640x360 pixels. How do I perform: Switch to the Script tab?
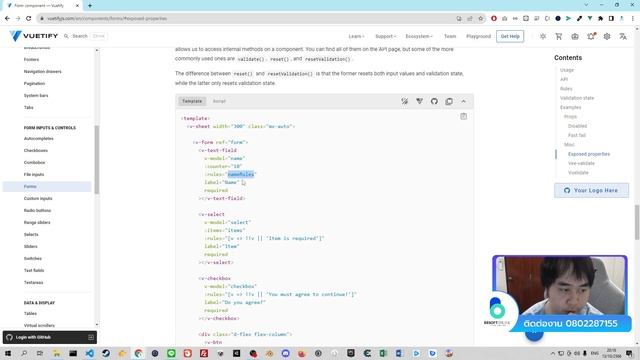(x=219, y=101)
